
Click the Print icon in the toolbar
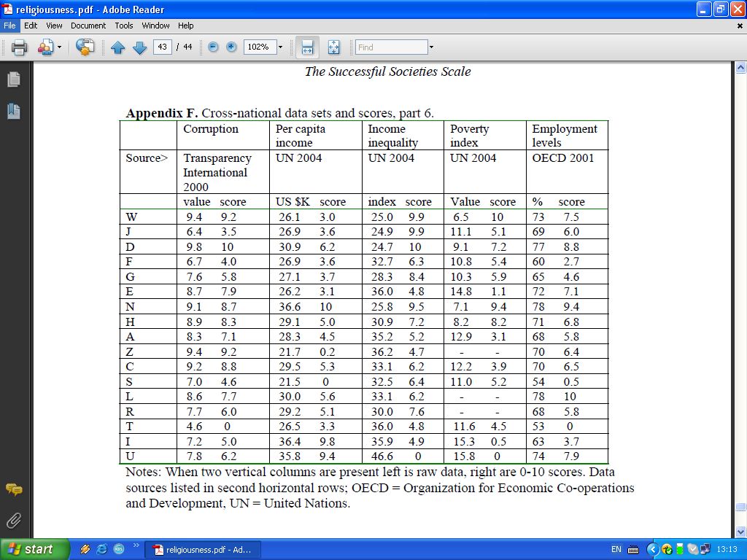[x=19, y=47]
